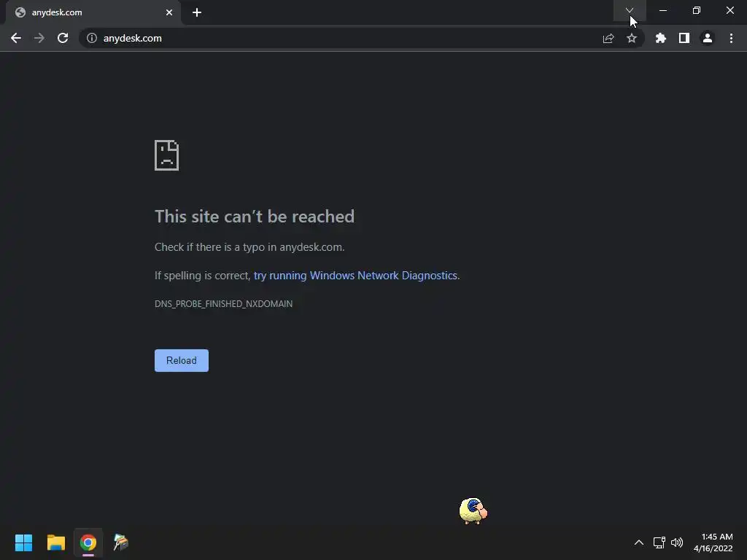
Task: Close the Chrome window
Action: click(729, 10)
